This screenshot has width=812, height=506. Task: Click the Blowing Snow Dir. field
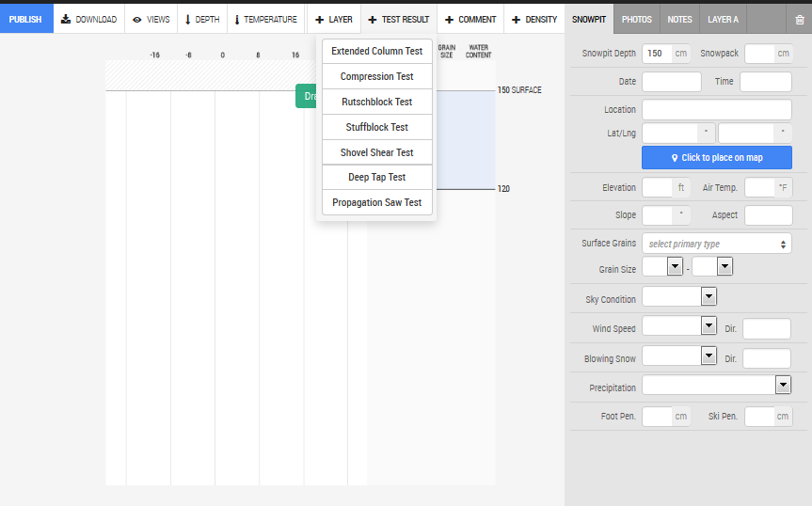pyautogui.click(x=767, y=358)
